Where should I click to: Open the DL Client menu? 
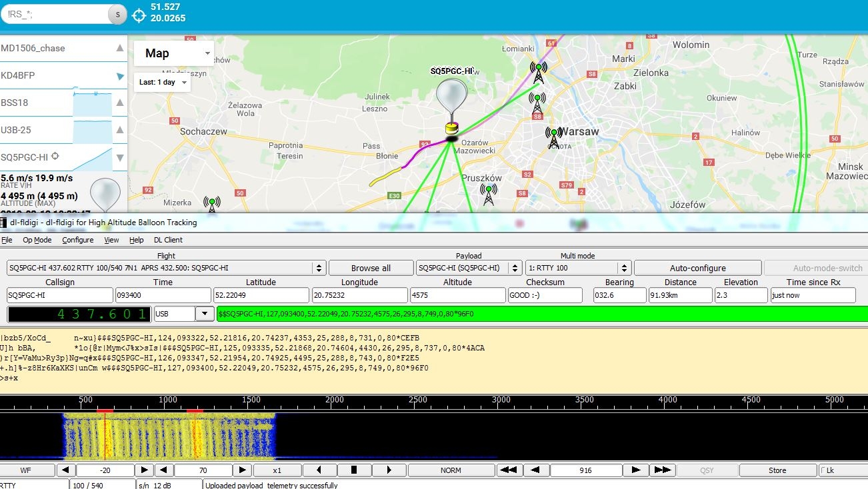[x=168, y=240]
